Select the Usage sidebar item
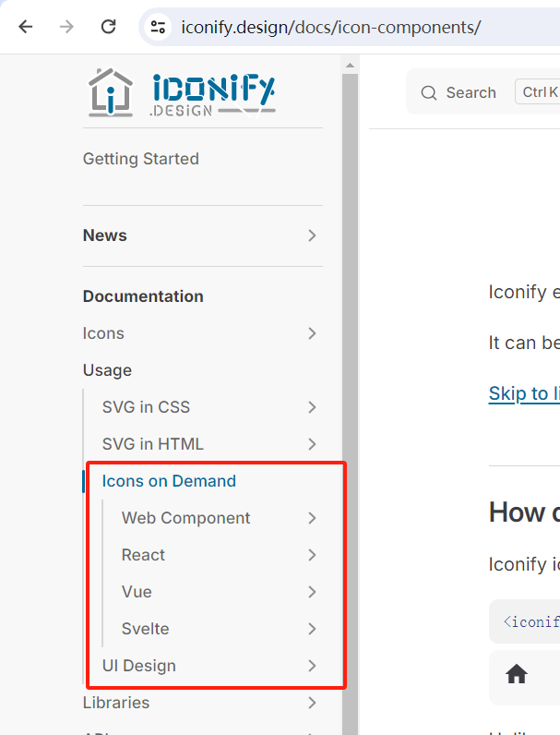The width and height of the screenshot is (560, 735). (x=107, y=370)
